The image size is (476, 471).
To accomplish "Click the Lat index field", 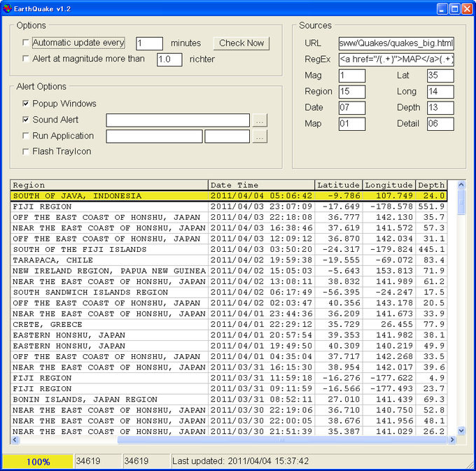I will 440,76.
